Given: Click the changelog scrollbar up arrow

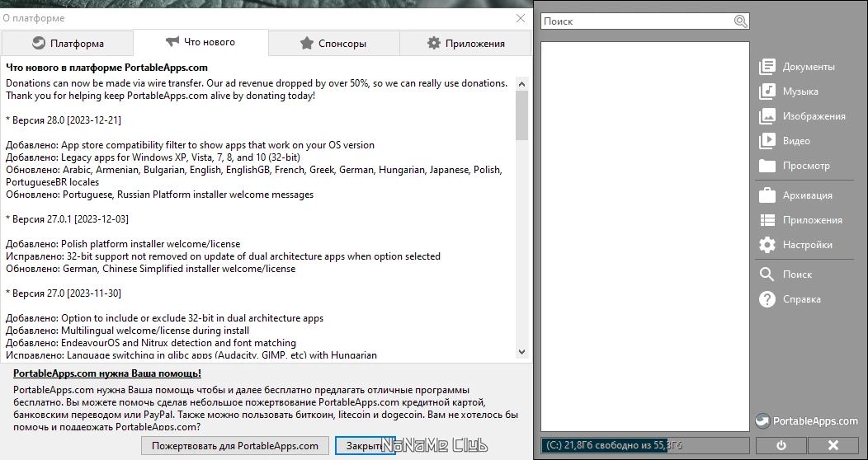Looking at the screenshot, I should [x=521, y=84].
